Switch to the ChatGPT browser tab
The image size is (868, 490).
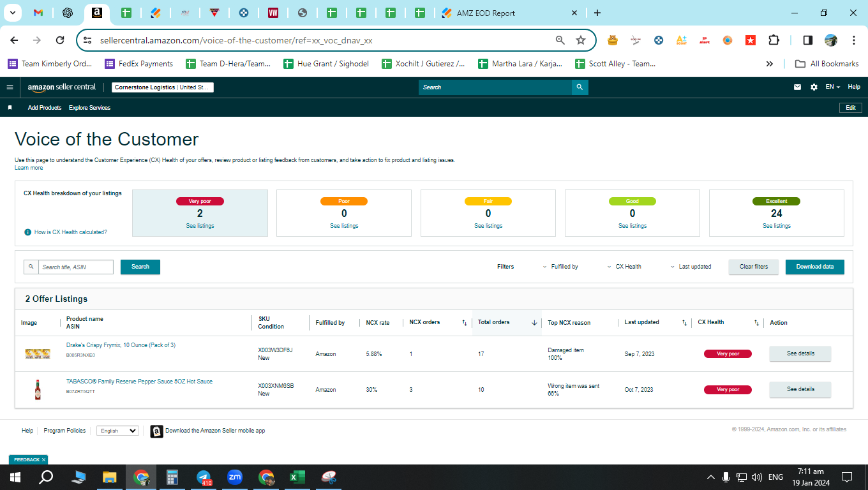[x=68, y=13]
